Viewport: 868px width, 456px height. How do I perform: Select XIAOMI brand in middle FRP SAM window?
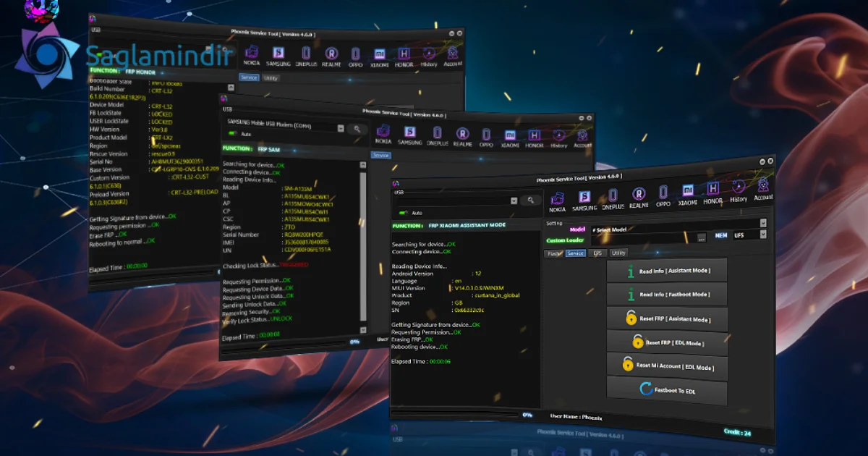(x=510, y=139)
